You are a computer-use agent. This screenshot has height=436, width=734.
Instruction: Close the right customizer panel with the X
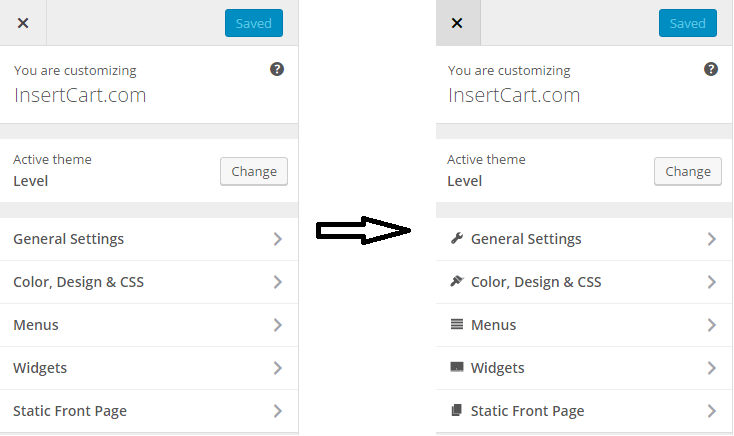[457, 23]
